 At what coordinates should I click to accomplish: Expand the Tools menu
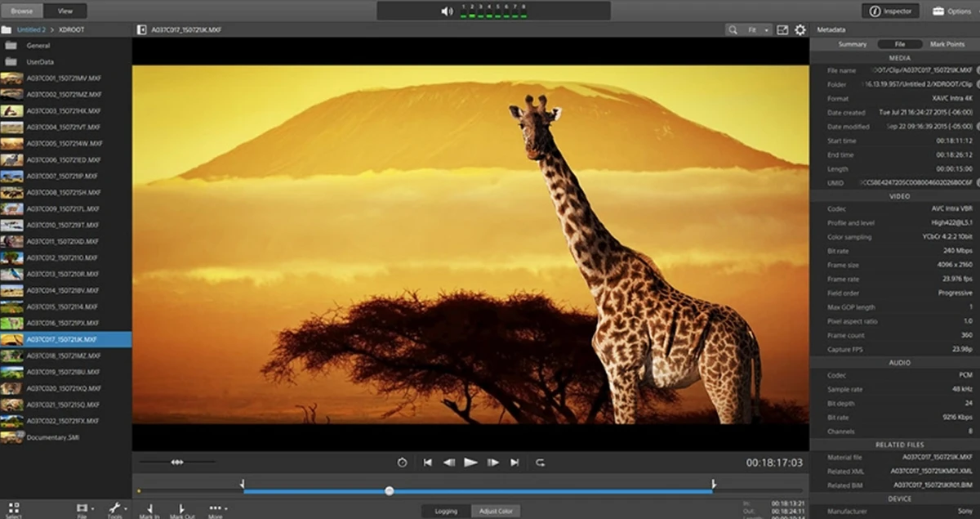[117, 510]
